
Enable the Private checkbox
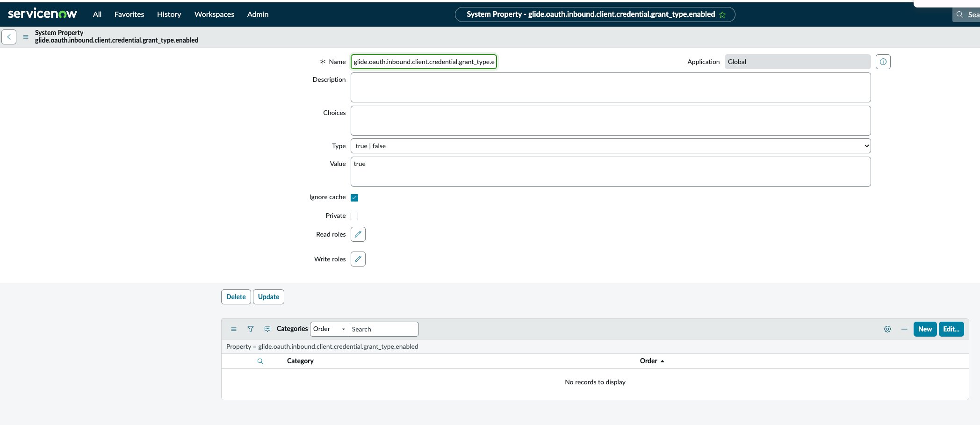pos(354,216)
